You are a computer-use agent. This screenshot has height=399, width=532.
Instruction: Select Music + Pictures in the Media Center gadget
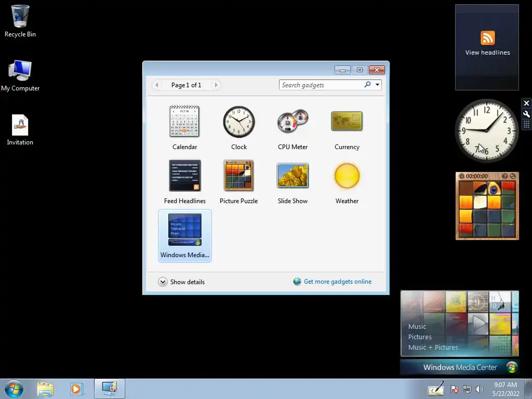click(433, 348)
